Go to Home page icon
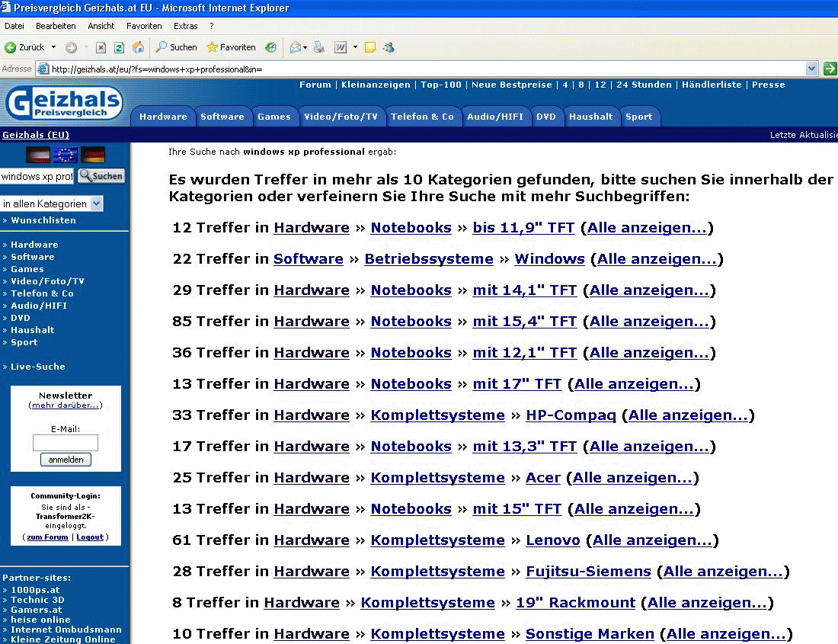Image resolution: width=838 pixels, height=644 pixels. pos(138,47)
